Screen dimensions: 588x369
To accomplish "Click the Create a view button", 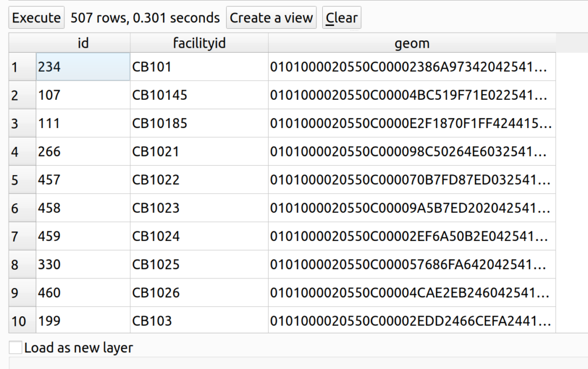I will pos(272,18).
